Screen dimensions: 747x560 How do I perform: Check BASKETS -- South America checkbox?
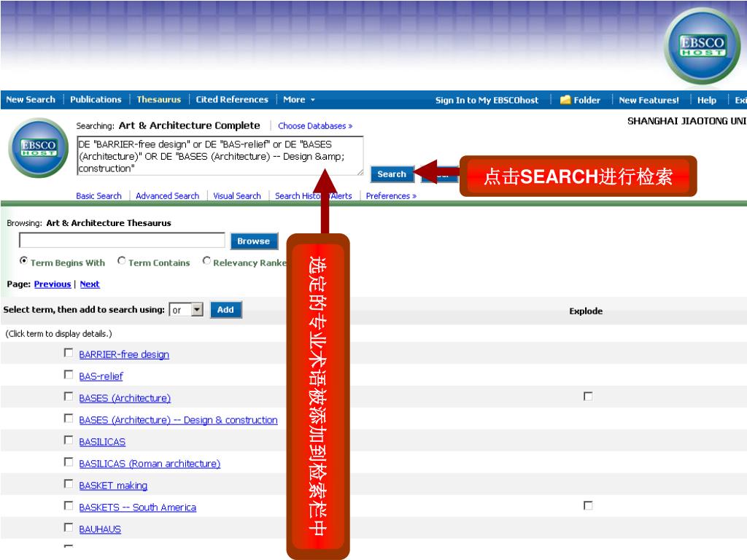tap(69, 506)
